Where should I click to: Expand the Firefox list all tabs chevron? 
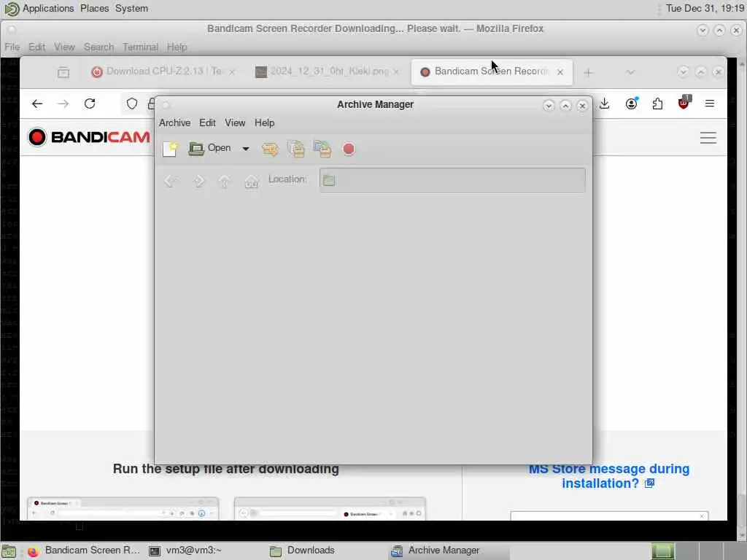point(631,72)
